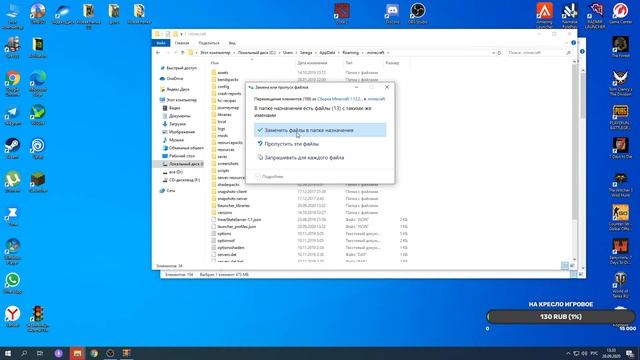Select the assets folder

point(223,73)
